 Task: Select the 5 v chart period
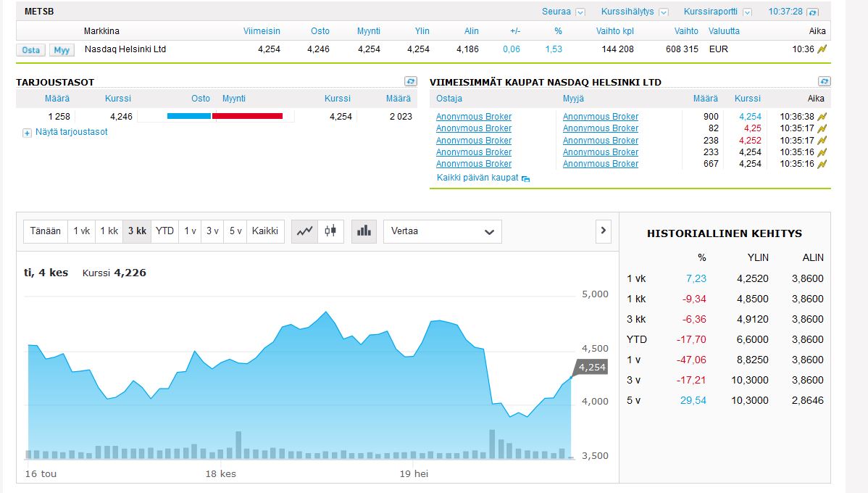[x=235, y=231]
